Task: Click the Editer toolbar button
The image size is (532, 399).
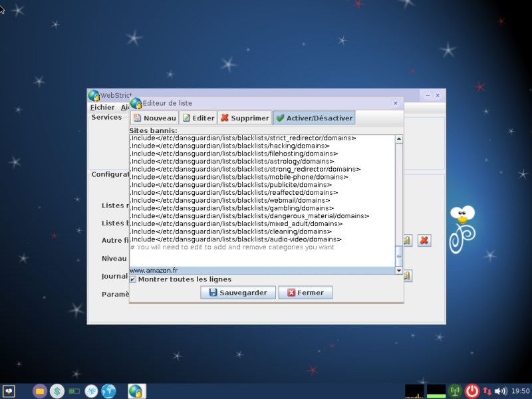Action: point(198,118)
